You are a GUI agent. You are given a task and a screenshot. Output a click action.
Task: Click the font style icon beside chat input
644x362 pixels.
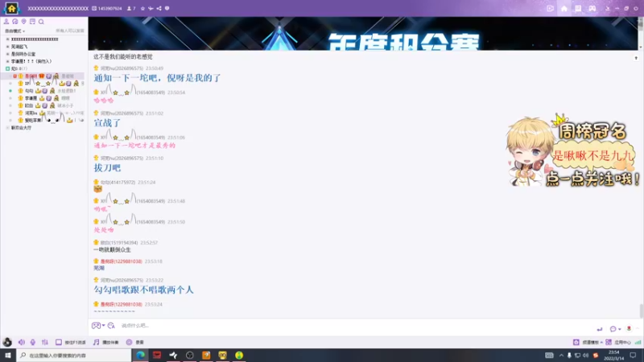tap(111, 326)
